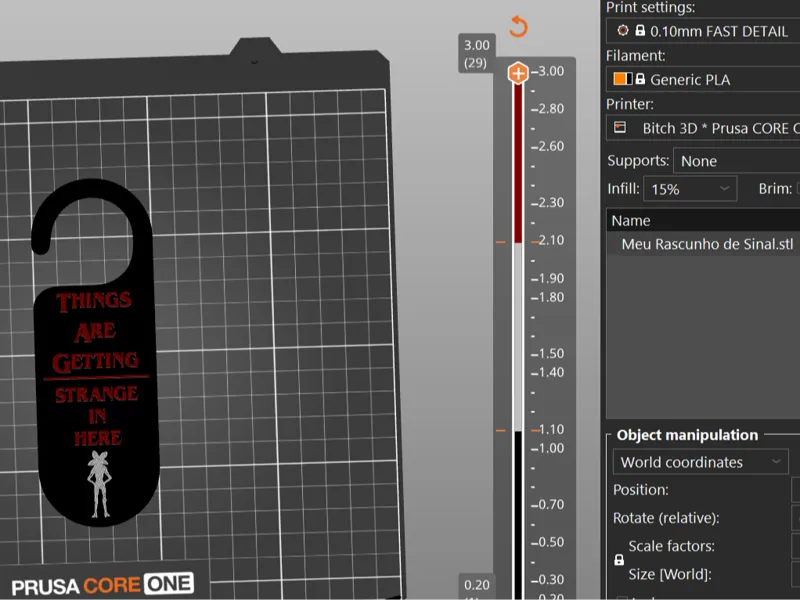Click the color change marker at 1.10

coord(501,431)
